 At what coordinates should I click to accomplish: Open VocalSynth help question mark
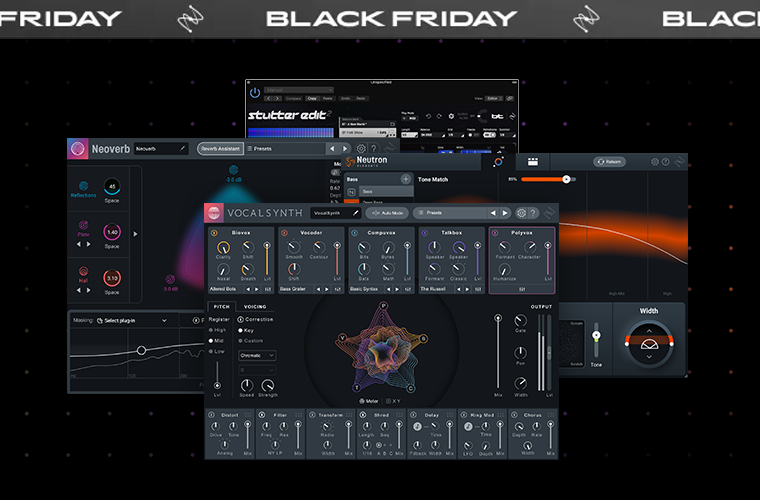tap(533, 213)
